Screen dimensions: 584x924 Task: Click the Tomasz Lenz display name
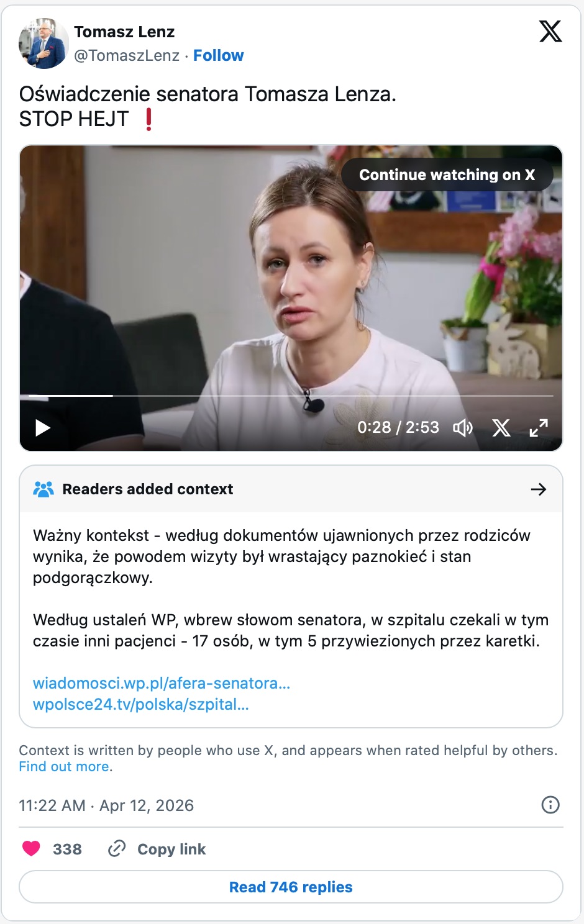coord(124,32)
